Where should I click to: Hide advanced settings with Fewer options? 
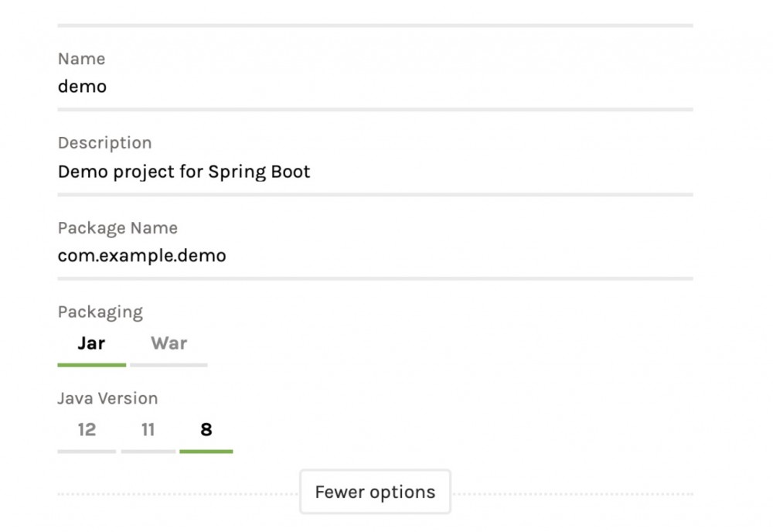(374, 491)
